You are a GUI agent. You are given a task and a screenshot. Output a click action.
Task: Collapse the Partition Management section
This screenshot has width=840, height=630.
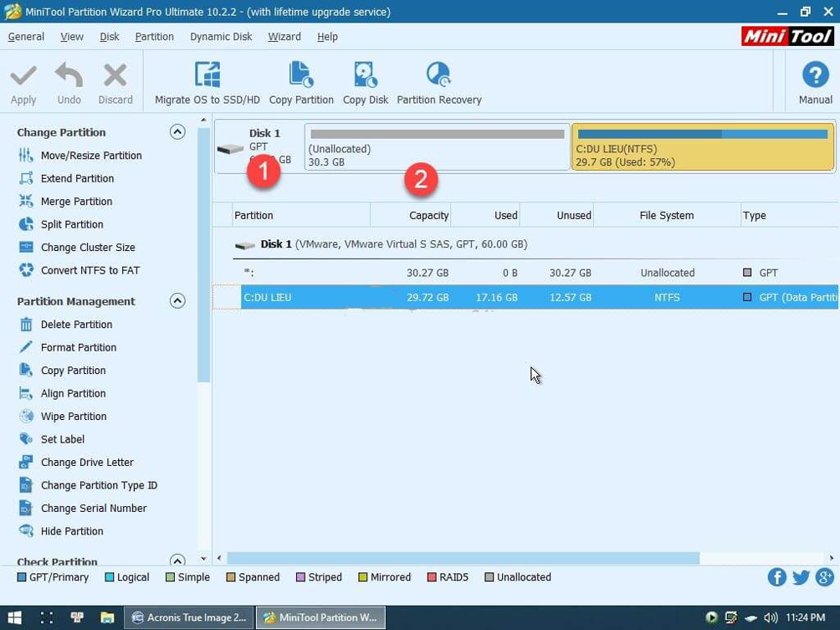[177, 301]
